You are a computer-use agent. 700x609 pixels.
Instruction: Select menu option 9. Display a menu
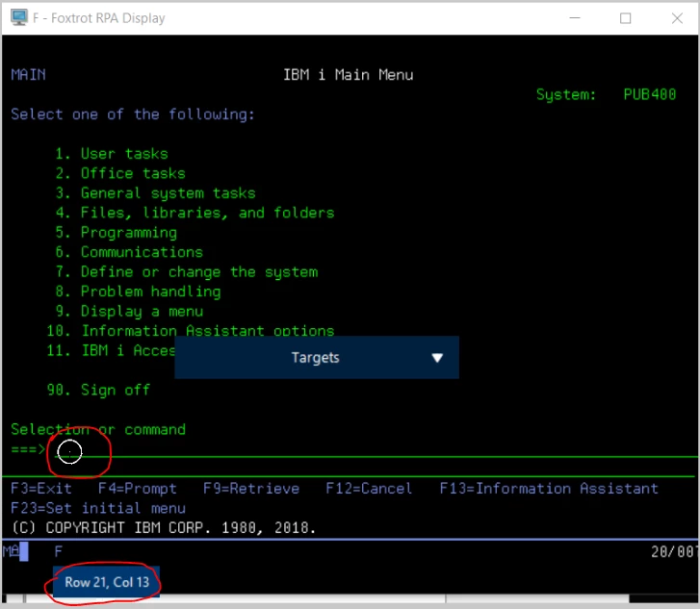point(129,312)
